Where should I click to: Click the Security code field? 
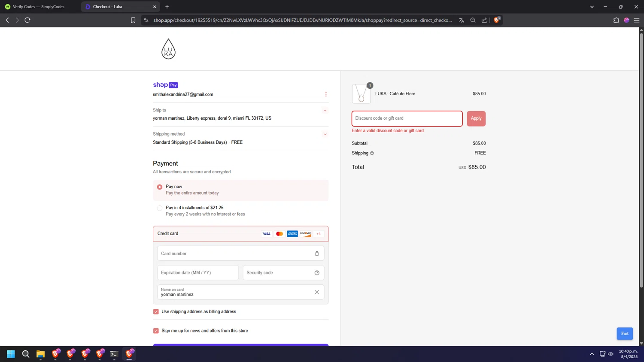[x=283, y=273]
